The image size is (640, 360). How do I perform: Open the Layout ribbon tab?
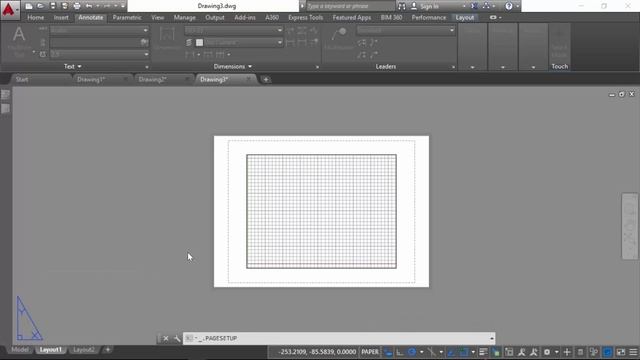[464, 18]
